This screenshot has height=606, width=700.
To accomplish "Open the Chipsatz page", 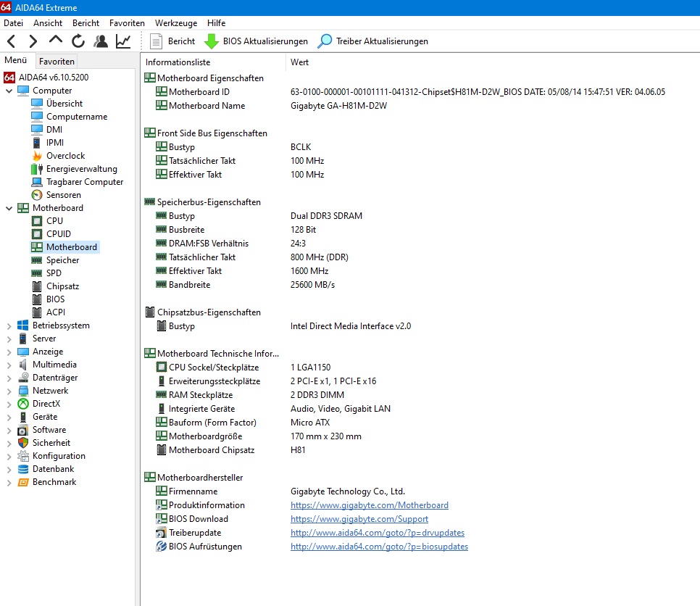I will click(55, 286).
